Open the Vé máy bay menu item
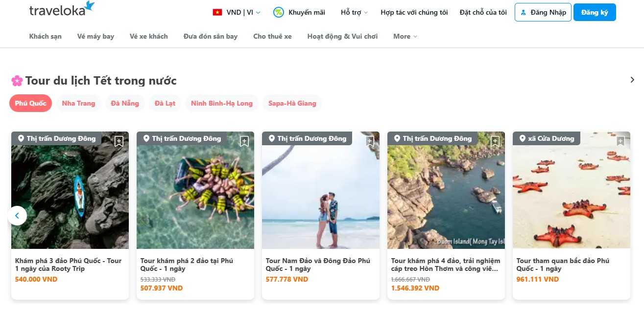The width and height of the screenshot is (644, 310). click(95, 36)
